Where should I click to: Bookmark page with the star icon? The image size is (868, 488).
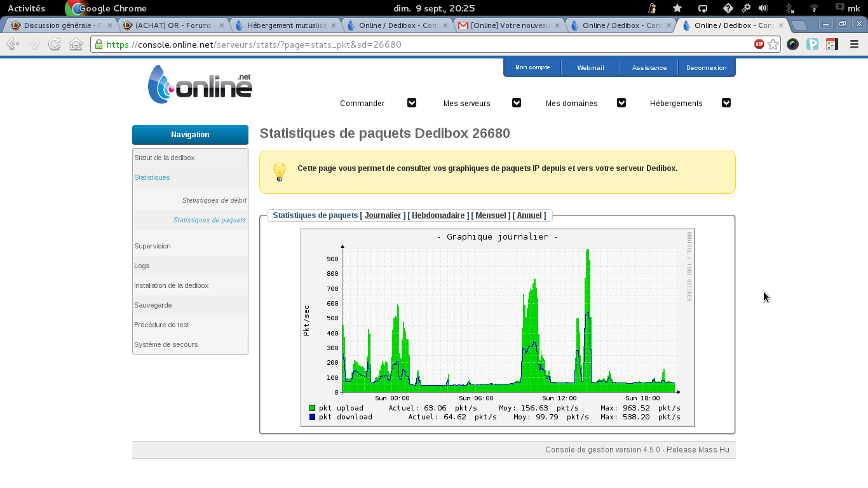773,44
